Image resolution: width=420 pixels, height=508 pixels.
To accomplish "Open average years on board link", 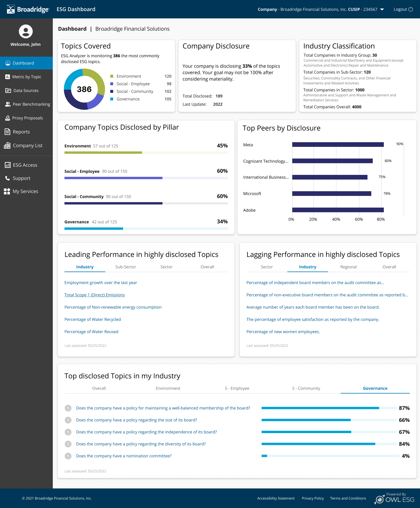I will pyautogui.click(x=313, y=307).
